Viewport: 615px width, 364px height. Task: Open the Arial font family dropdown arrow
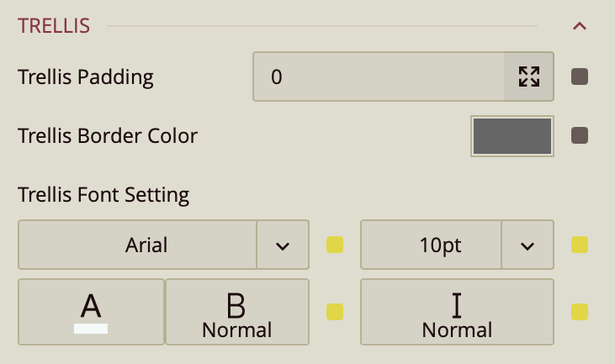[x=283, y=245]
